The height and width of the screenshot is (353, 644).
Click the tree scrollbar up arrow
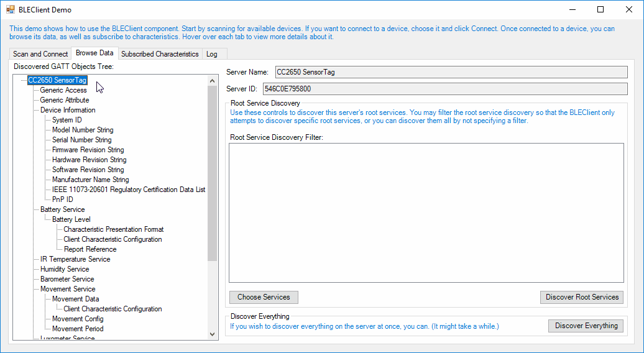(212, 81)
